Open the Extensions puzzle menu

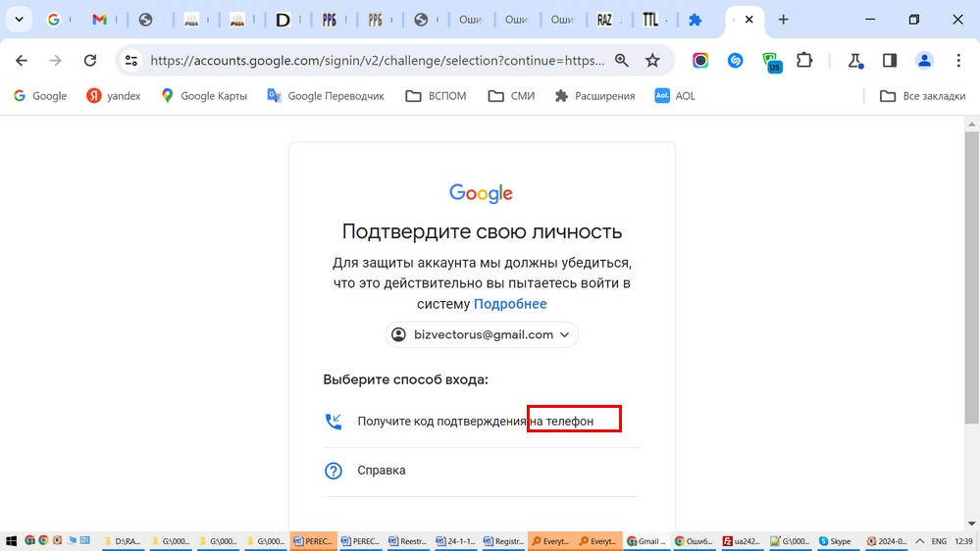804,61
